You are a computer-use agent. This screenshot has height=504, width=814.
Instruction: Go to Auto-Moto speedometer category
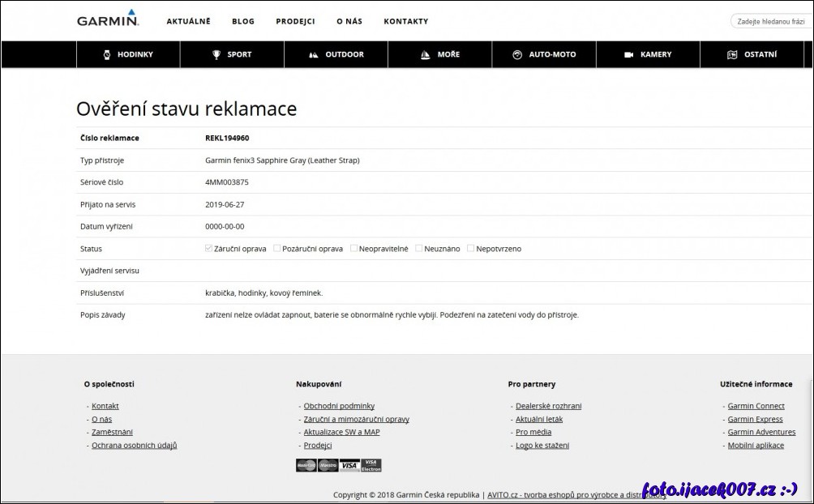[543, 54]
